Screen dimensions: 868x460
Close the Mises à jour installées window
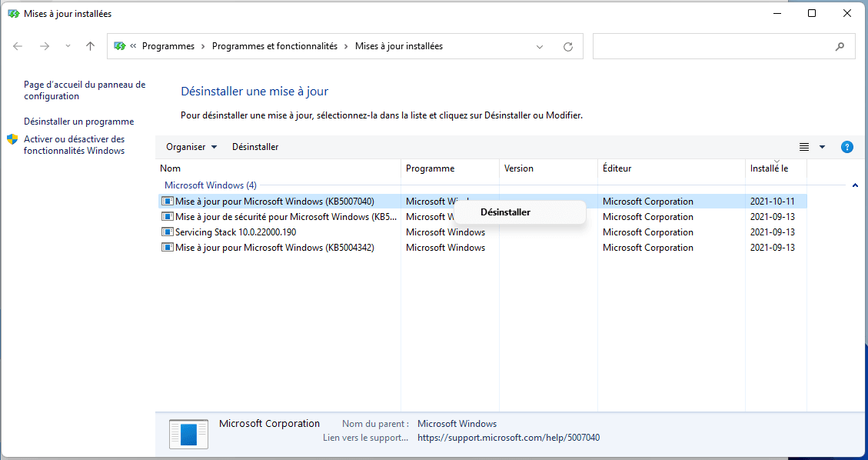[847, 14]
